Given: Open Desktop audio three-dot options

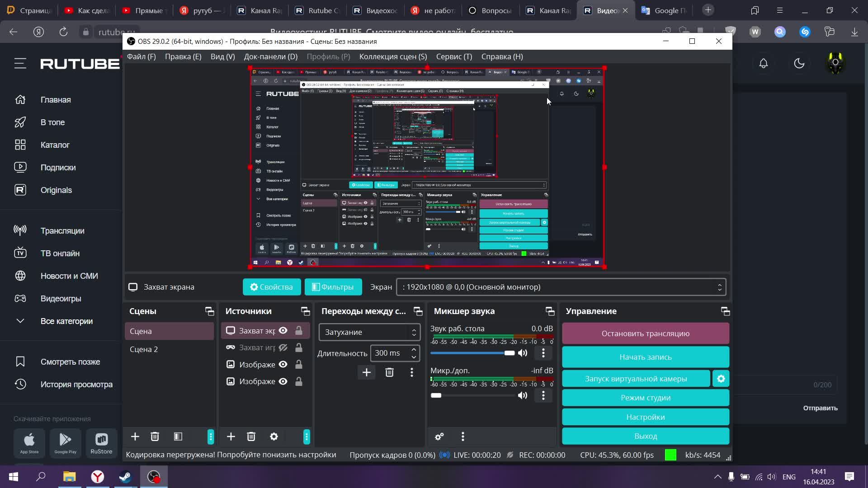Looking at the screenshot, I should (543, 353).
